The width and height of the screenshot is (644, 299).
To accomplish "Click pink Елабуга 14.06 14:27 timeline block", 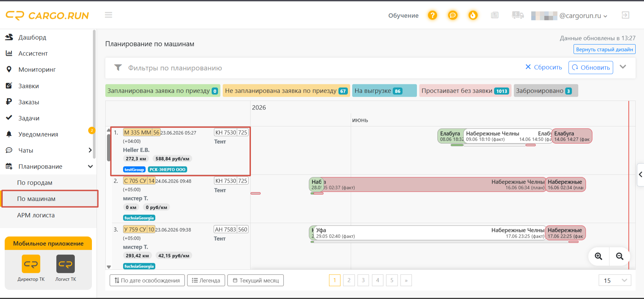I will (572, 136).
